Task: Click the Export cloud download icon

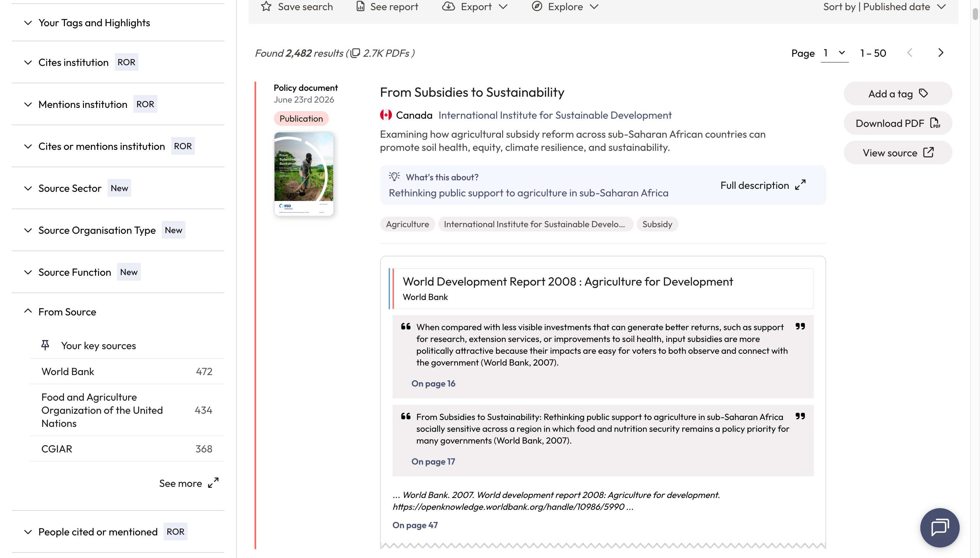Action: (x=448, y=7)
